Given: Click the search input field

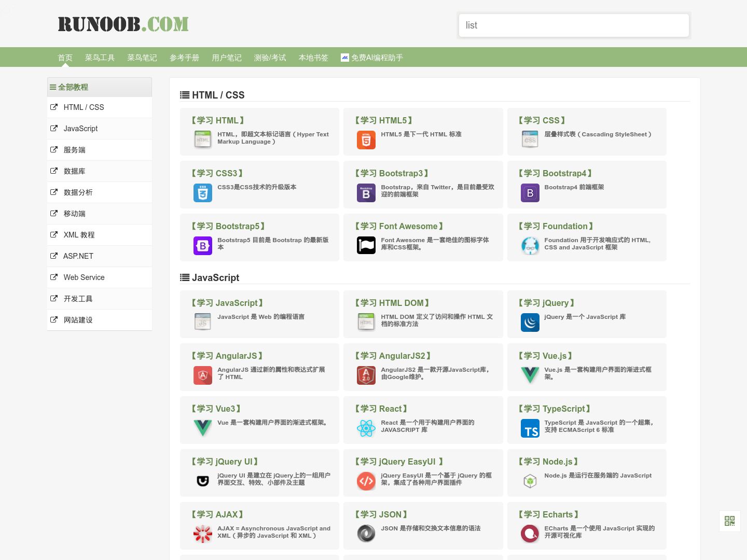Looking at the screenshot, I should (x=574, y=25).
